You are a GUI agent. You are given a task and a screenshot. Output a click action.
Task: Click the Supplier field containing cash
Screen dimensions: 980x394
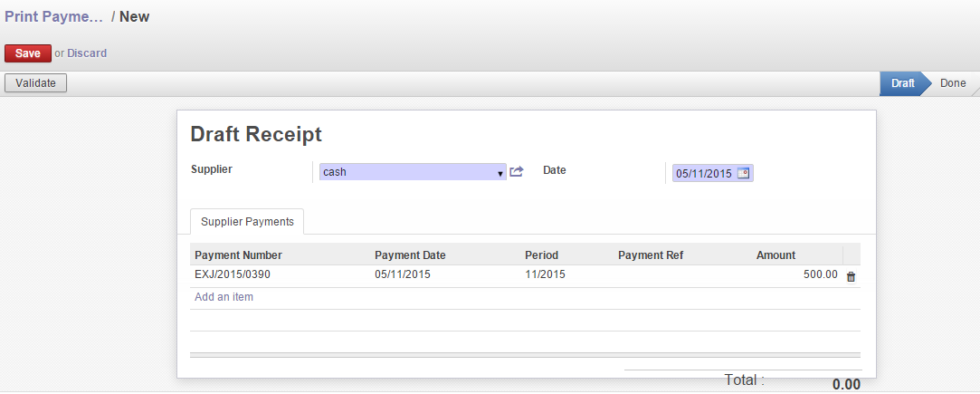pyautogui.click(x=413, y=172)
